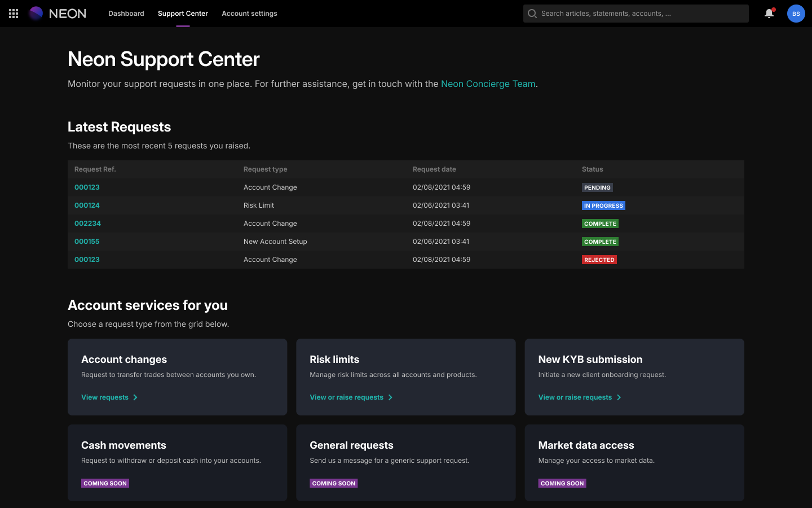Click the chevron beside Account changes View requests
This screenshot has height=508, width=812.
[x=135, y=397]
